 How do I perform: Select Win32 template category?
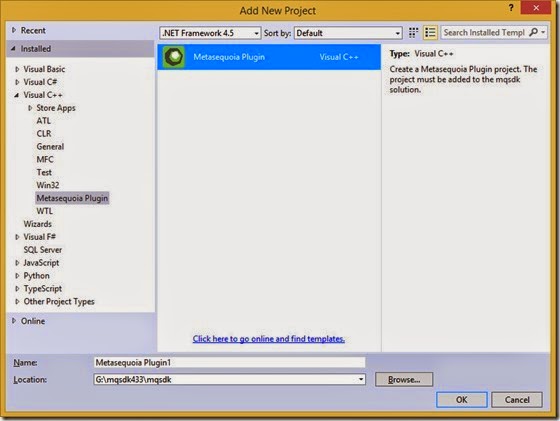click(48, 185)
